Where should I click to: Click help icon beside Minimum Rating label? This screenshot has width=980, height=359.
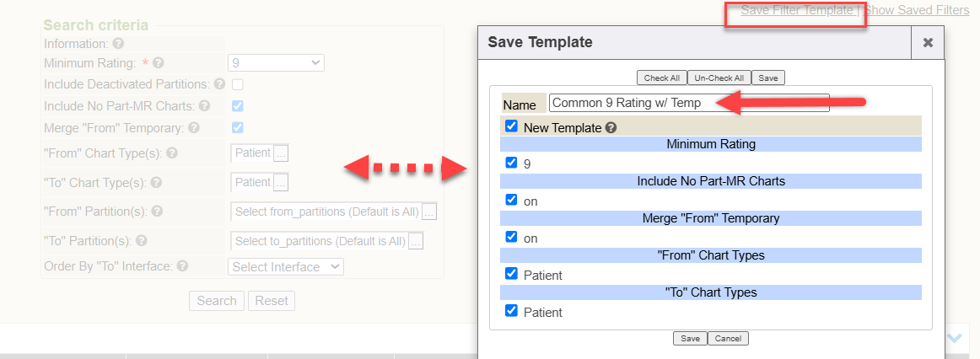tap(159, 62)
